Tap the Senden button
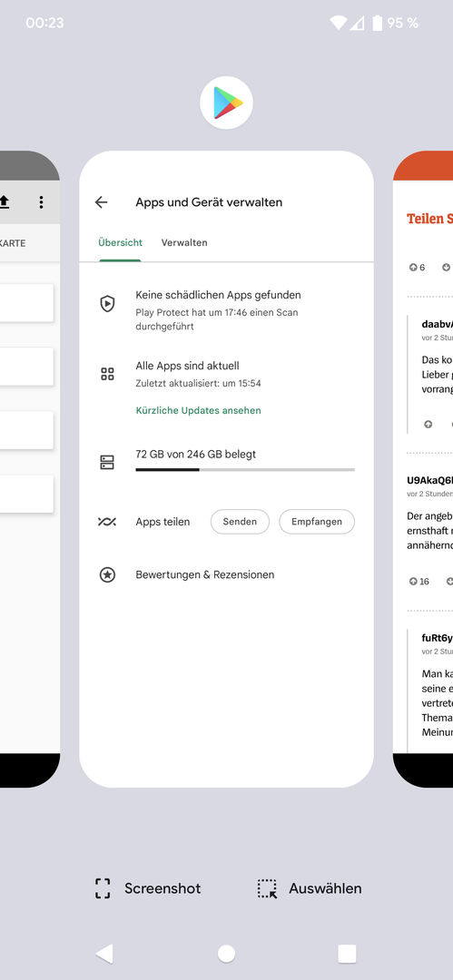The height and width of the screenshot is (980, 453). [240, 521]
